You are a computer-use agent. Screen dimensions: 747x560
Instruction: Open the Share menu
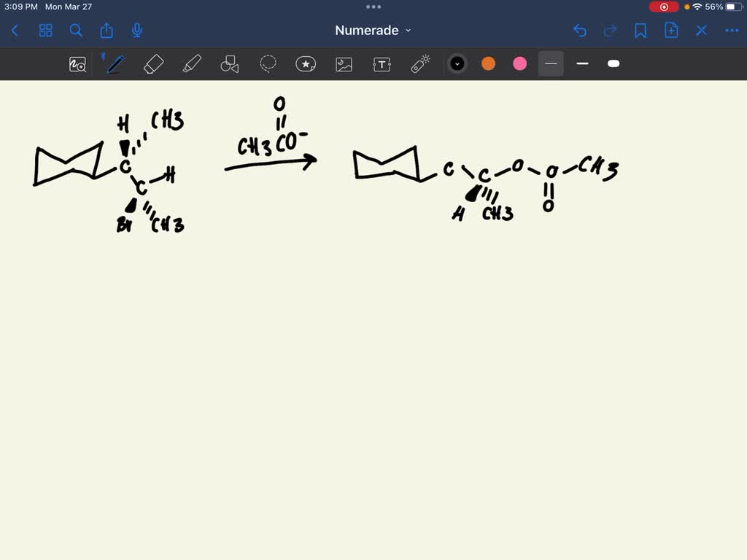click(106, 31)
